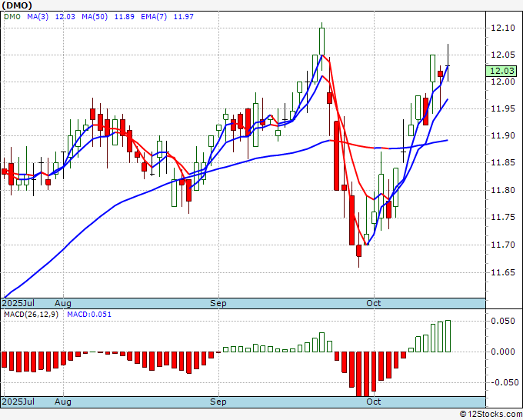This screenshot has height=420, width=523.
Task: Click the EMA(7) legend label
Action: click(x=154, y=17)
